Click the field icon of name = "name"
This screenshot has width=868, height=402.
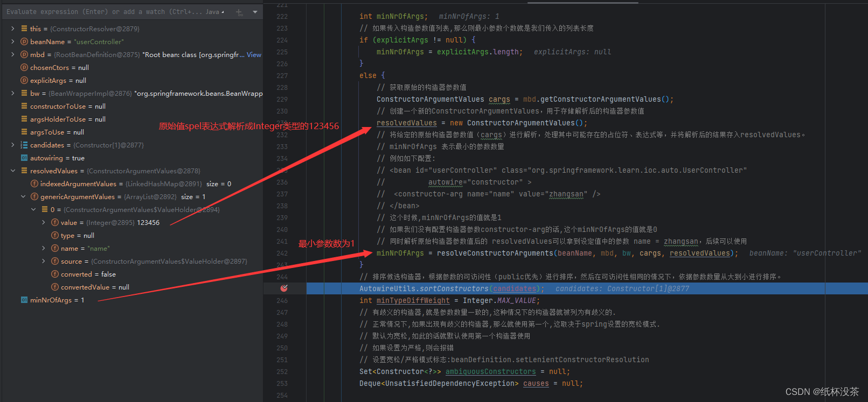pos(55,248)
